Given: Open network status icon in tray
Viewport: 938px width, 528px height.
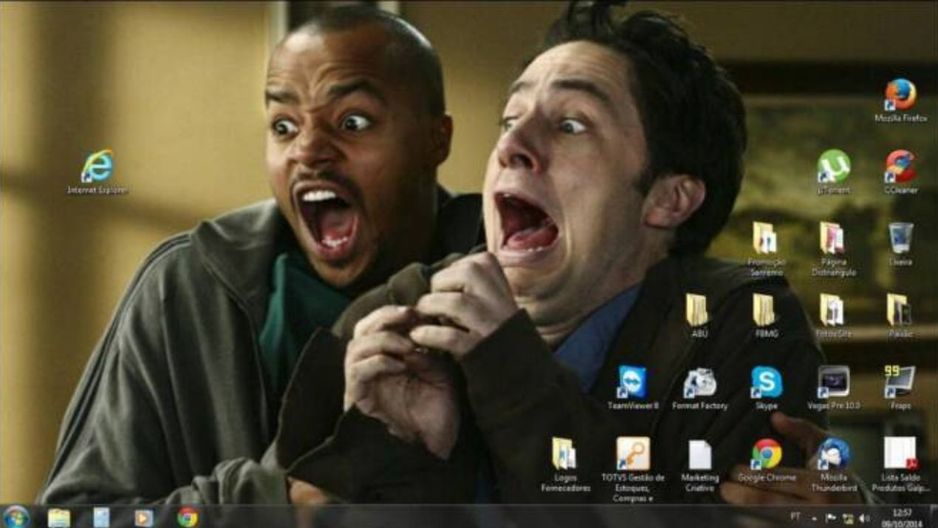Looking at the screenshot, I should tap(848, 518).
